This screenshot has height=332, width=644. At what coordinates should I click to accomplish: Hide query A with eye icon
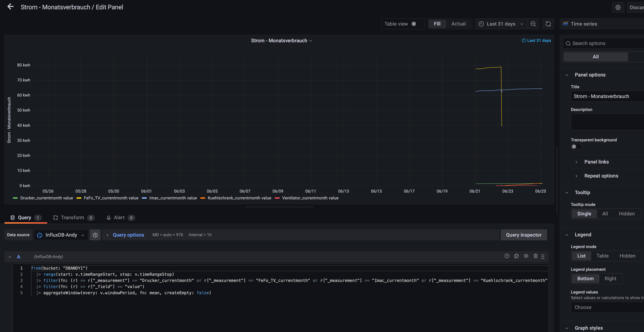pyautogui.click(x=526, y=256)
